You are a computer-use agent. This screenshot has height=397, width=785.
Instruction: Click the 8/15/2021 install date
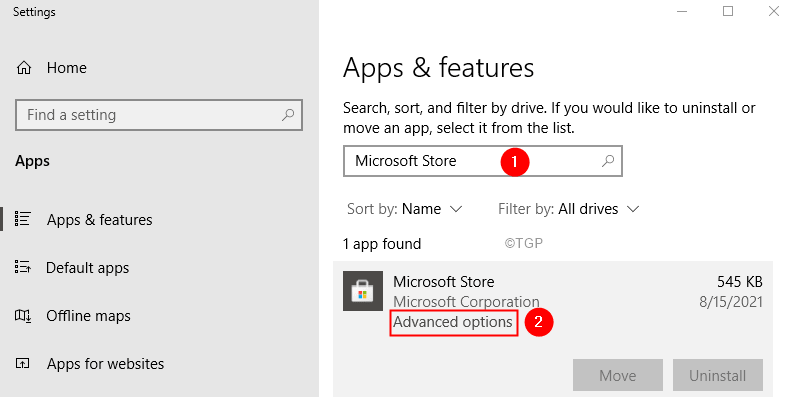click(x=731, y=302)
